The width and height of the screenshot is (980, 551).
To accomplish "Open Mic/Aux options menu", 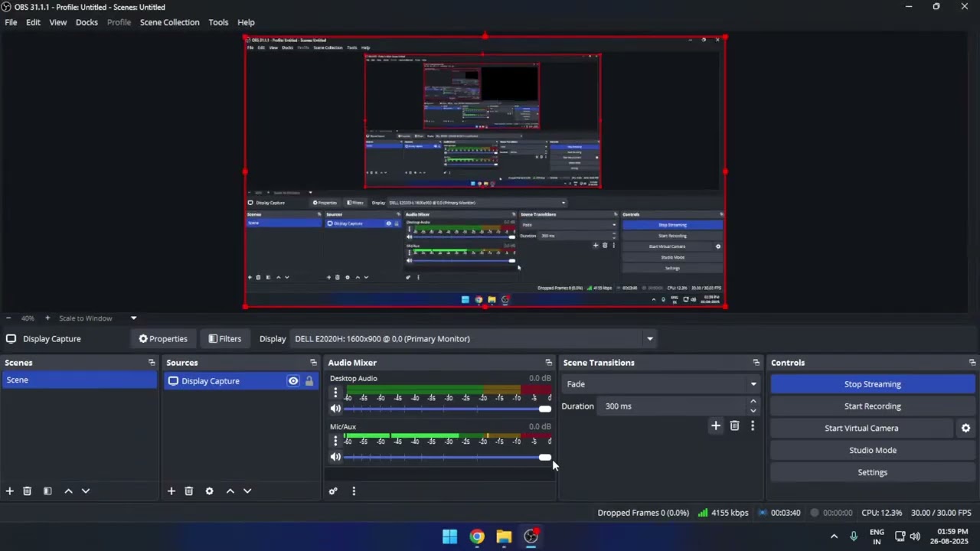I will pos(335,441).
